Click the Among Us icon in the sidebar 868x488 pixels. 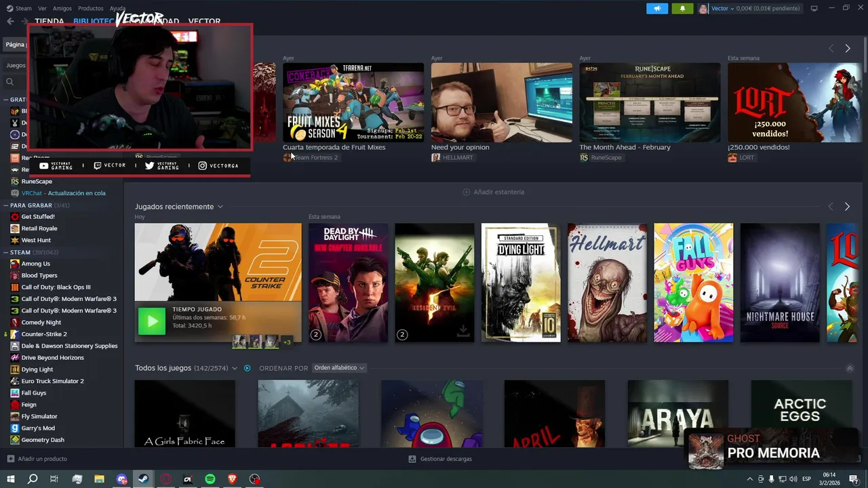15,264
